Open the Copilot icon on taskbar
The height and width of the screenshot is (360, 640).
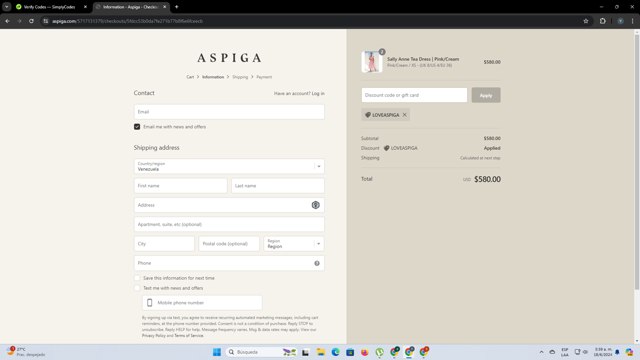pyautogui.click(x=629, y=352)
